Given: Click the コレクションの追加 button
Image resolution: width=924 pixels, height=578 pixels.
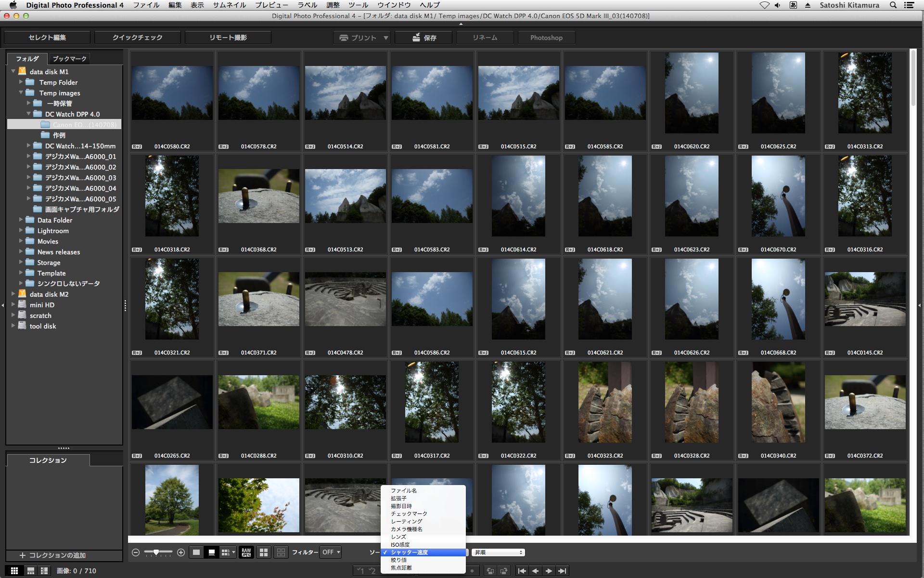Looking at the screenshot, I should click(53, 555).
